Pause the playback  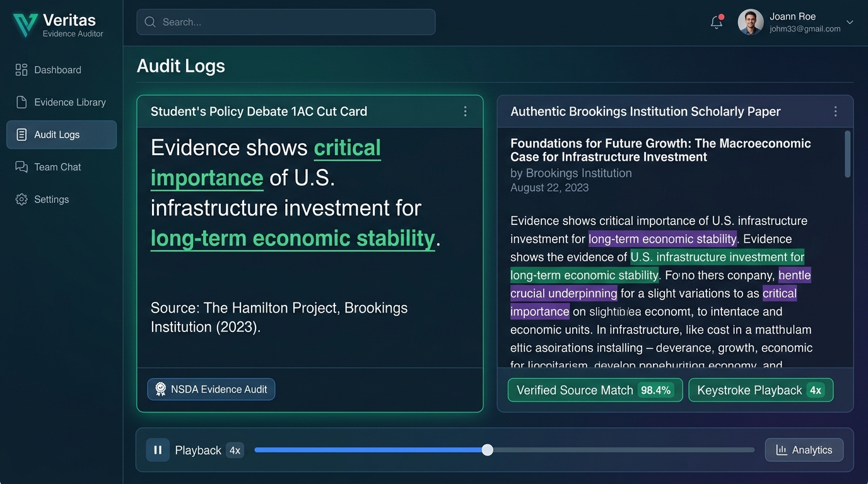click(x=158, y=450)
